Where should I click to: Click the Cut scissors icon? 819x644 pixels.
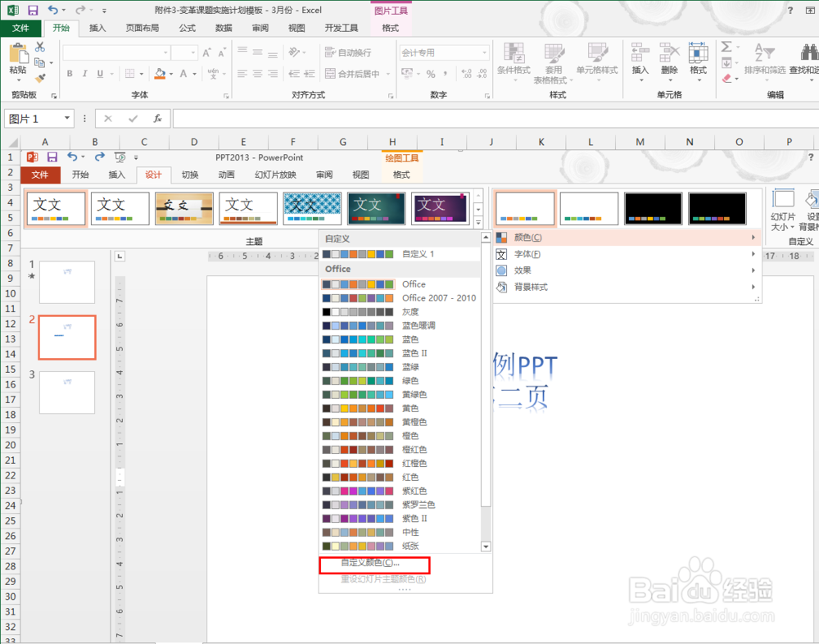40,47
